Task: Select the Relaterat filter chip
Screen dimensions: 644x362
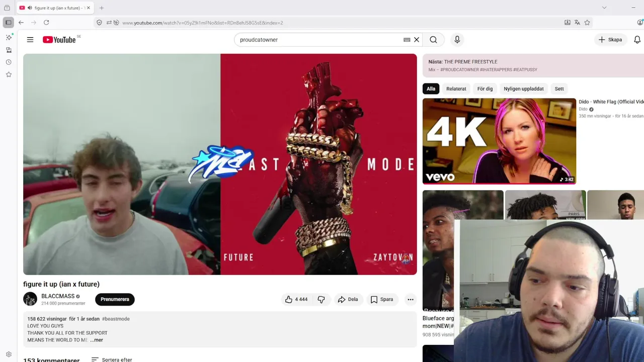Action: click(456, 88)
